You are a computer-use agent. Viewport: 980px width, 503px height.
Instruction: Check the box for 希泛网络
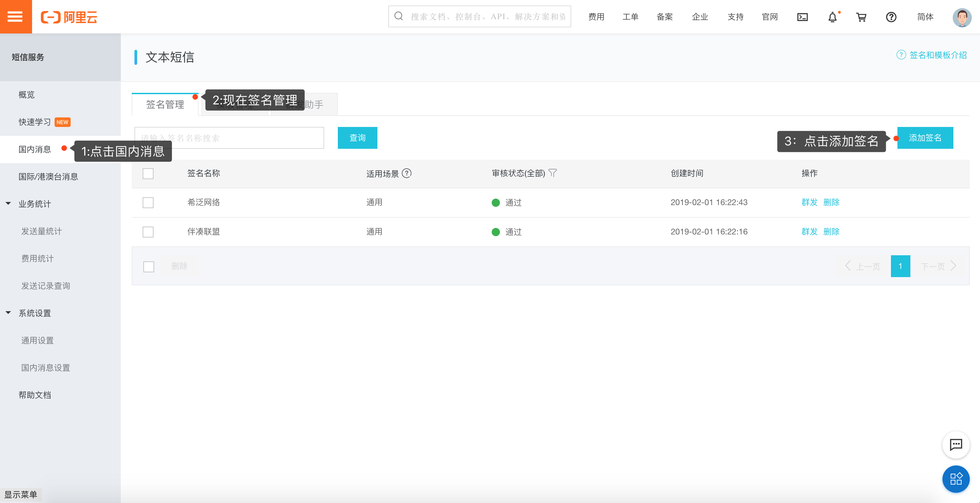tap(148, 202)
